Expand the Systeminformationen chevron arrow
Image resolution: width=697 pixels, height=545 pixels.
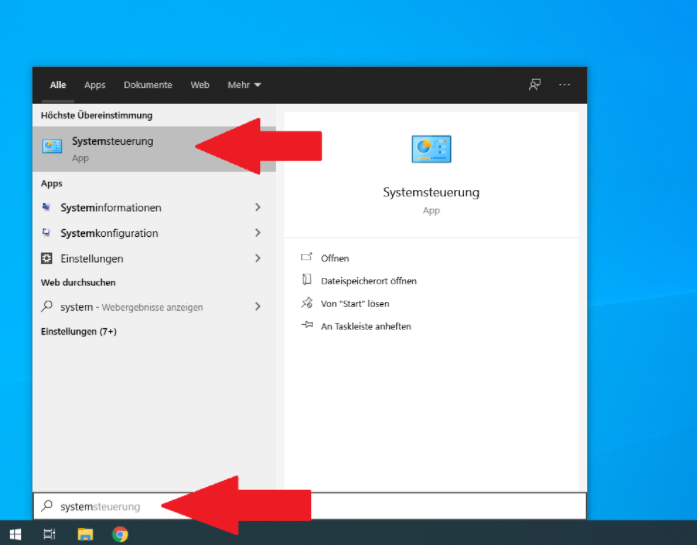tap(258, 208)
